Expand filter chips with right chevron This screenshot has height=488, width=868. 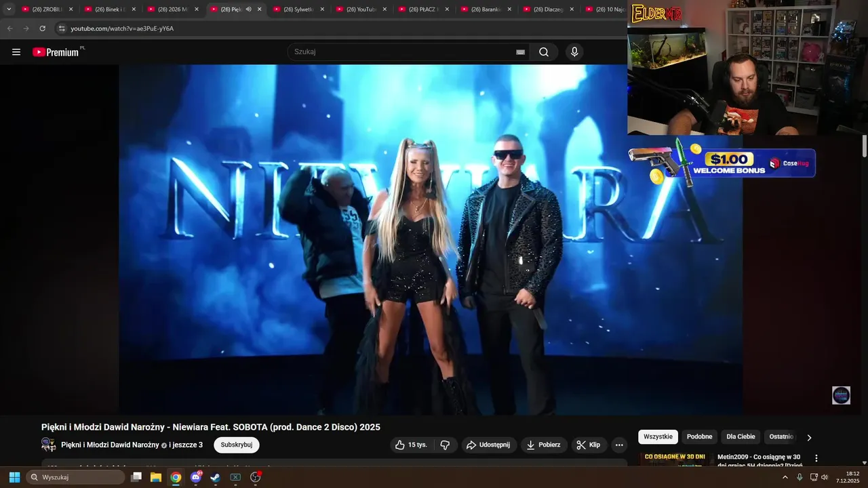808,437
